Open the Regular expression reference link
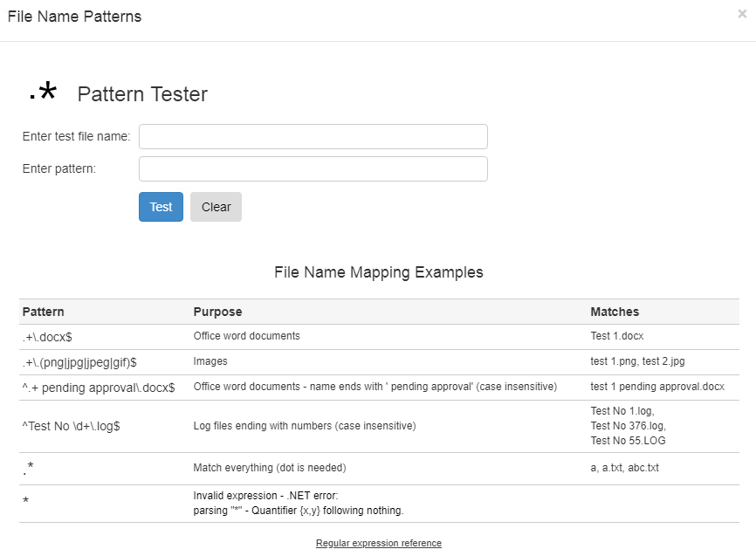This screenshot has height=556, width=756. tap(378, 543)
